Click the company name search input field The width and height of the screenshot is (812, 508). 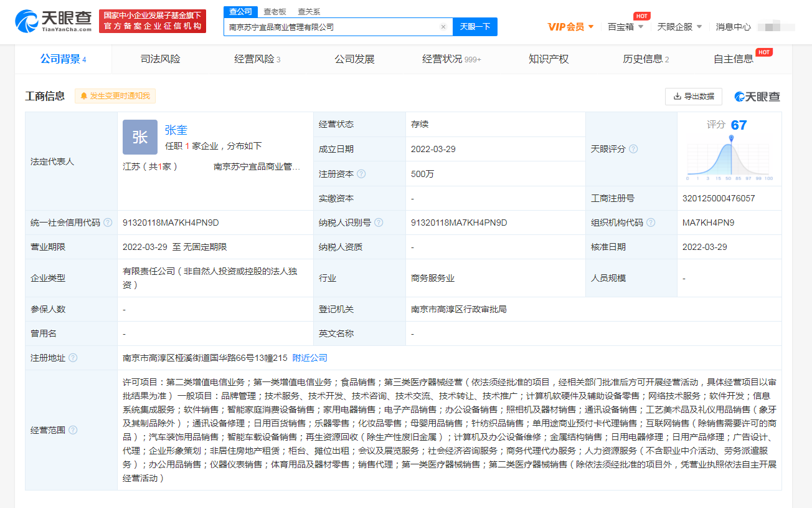(330, 27)
